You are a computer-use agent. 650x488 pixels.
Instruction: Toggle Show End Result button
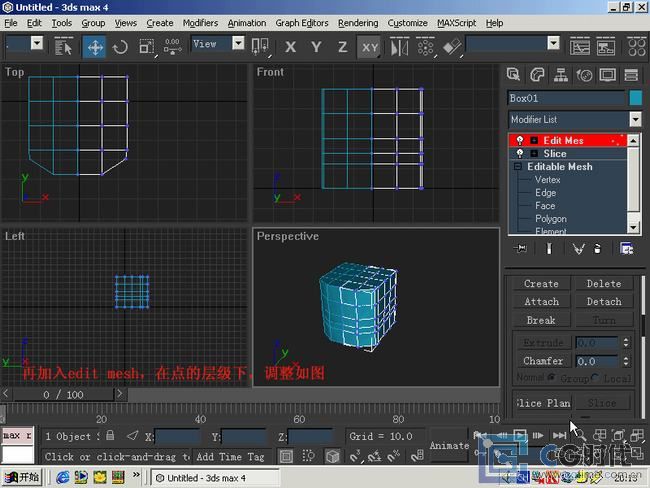(x=549, y=249)
